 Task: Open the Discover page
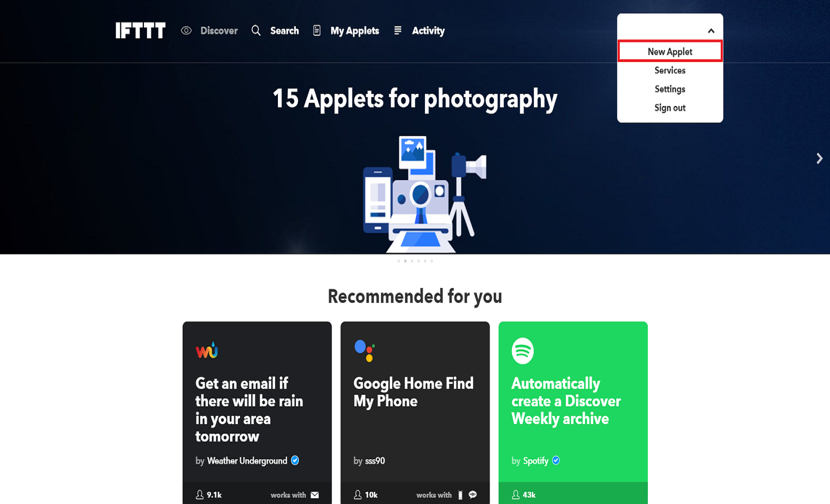pos(219,30)
